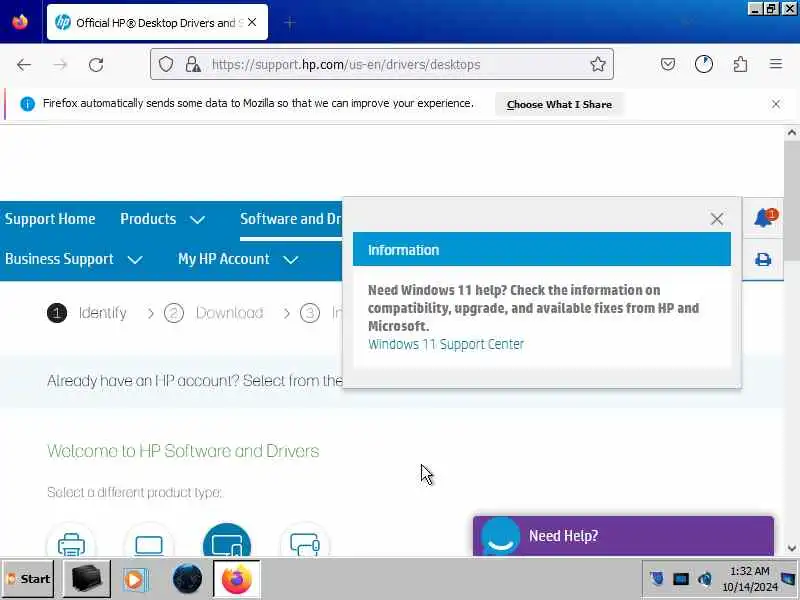Reload the page with the refresh icon

96,65
